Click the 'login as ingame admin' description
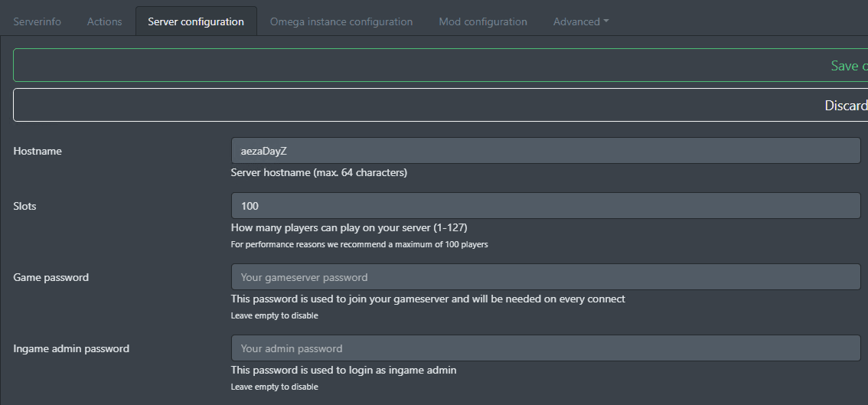Viewport: 868px width, 405px height. [344, 370]
